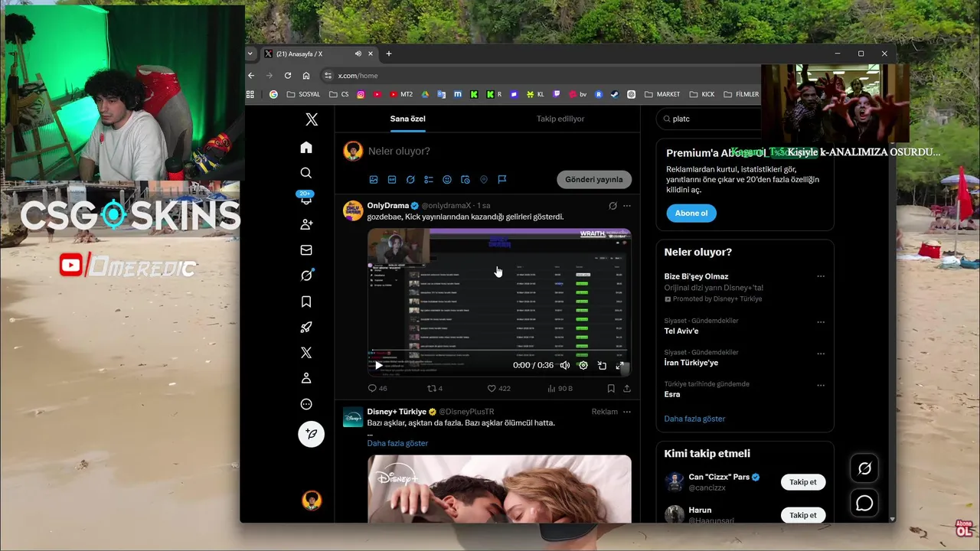Screen dimensions: 980x551
Task: Open site info icon in address bar
Action: point(328,76)
